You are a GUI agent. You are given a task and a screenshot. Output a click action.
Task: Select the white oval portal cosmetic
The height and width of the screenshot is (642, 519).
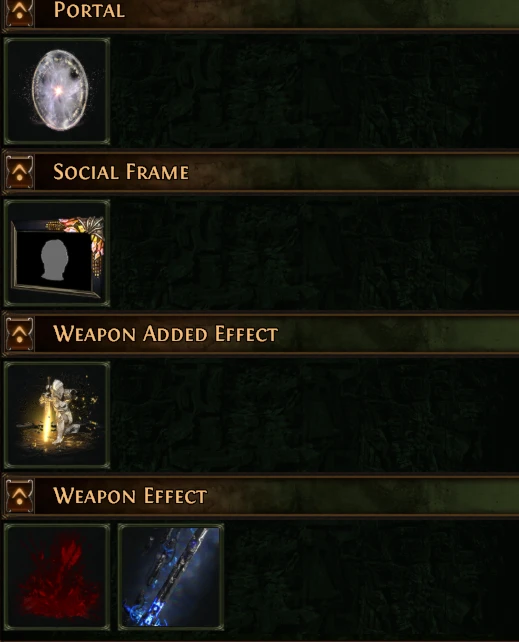click(57, 91)
